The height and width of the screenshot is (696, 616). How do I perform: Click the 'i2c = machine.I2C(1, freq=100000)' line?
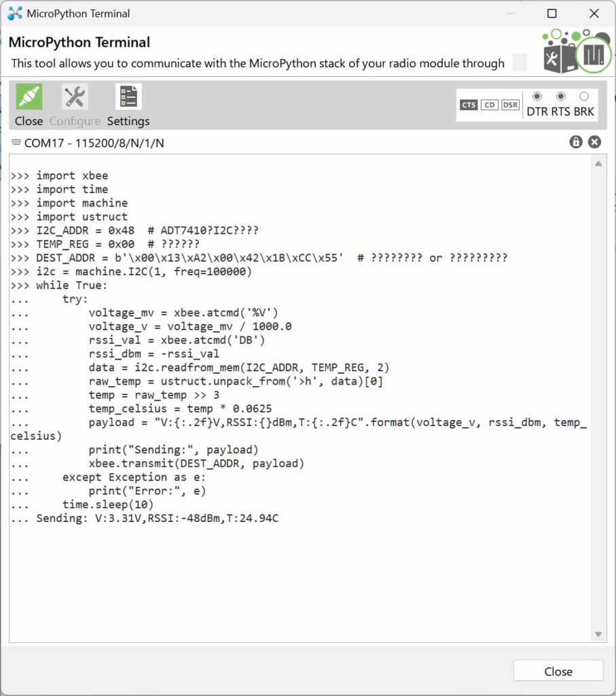click(131, 272)
